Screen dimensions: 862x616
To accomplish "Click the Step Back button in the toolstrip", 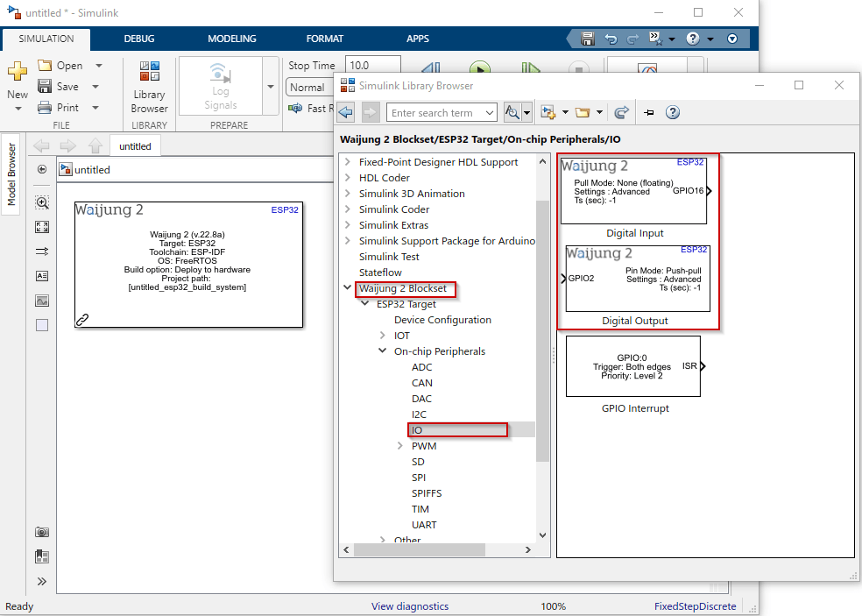I will click(x=431, y=68).
